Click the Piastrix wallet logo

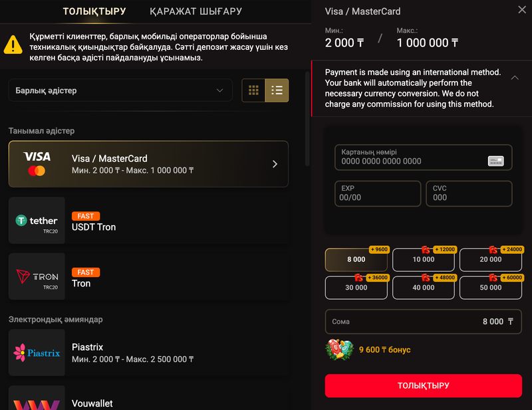(x=37, y=352)
